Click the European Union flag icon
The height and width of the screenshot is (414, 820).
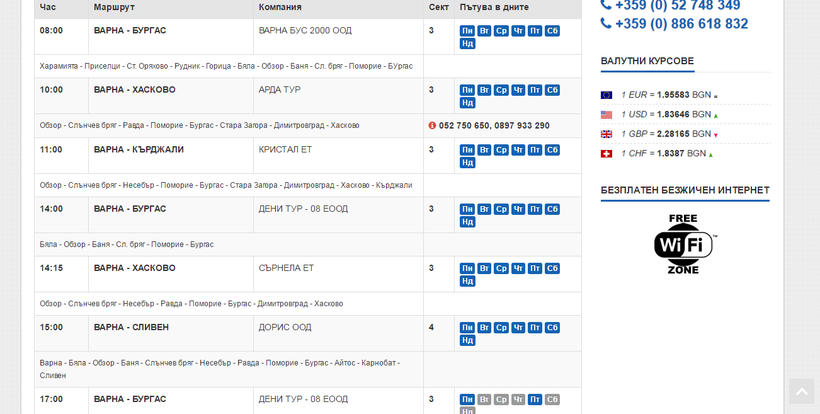[606, 95]
